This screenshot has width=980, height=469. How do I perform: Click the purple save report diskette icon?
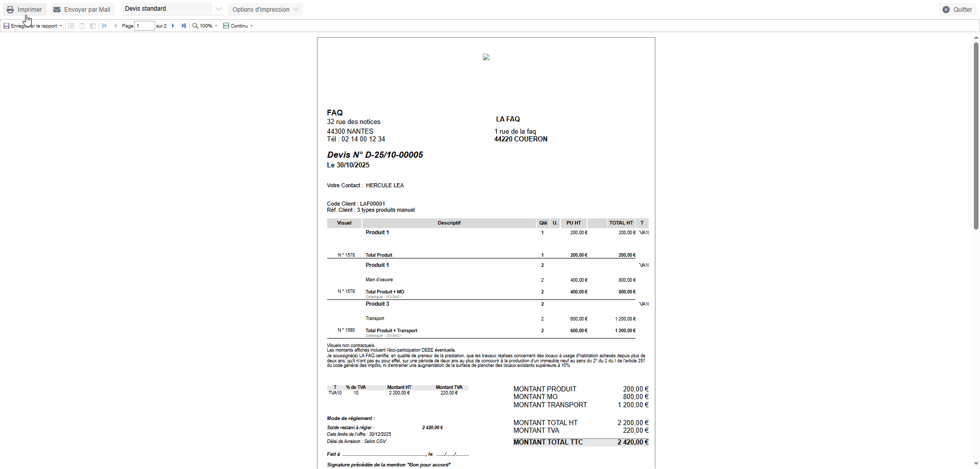6,26
